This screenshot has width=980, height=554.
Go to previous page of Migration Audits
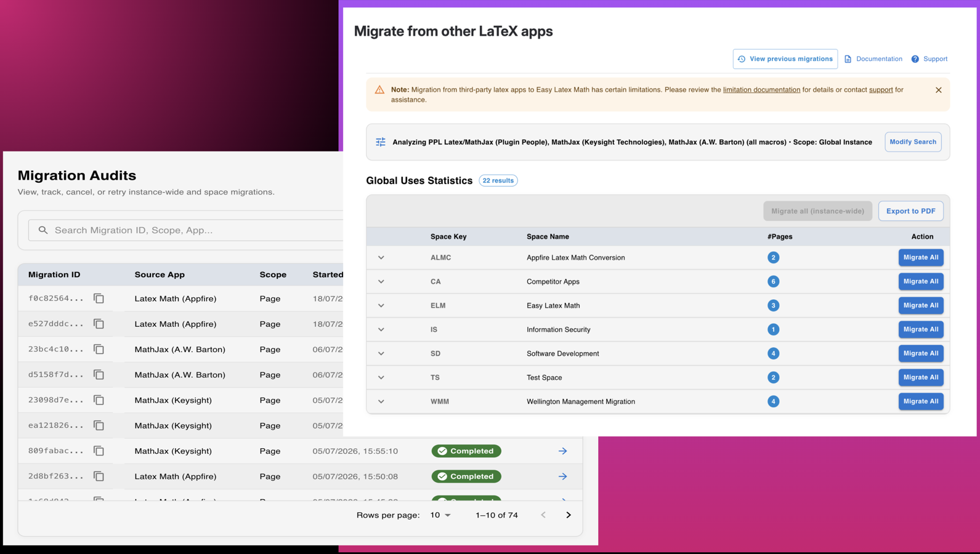point(543,515)
